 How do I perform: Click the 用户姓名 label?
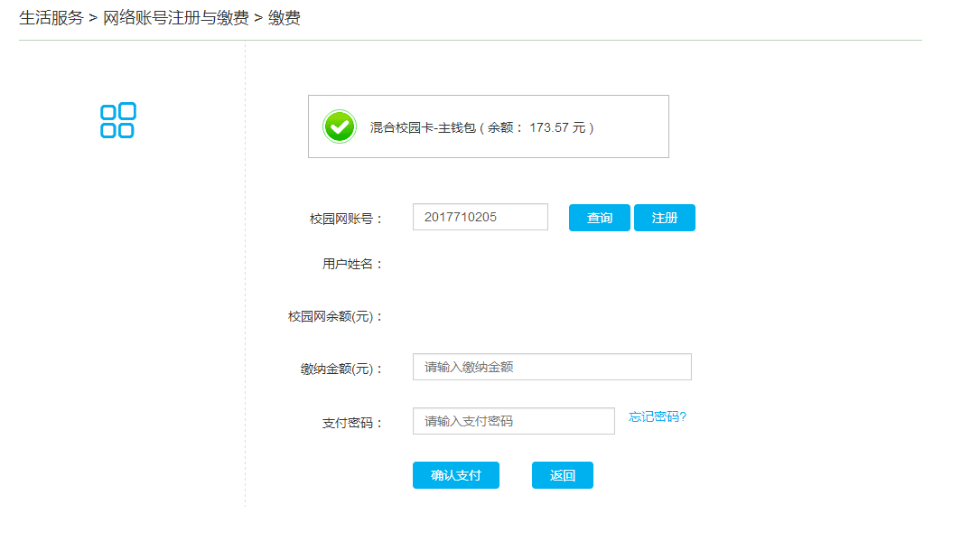(353, 264)
